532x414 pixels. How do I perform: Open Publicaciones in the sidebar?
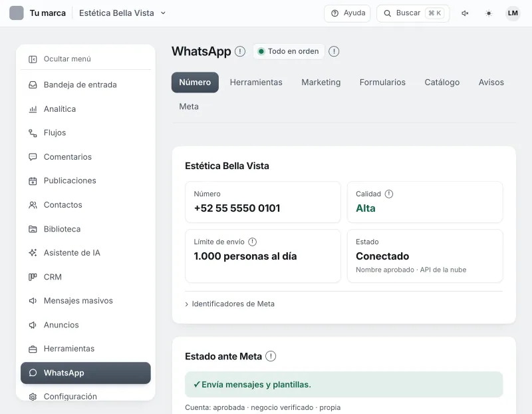pos(86,180)
